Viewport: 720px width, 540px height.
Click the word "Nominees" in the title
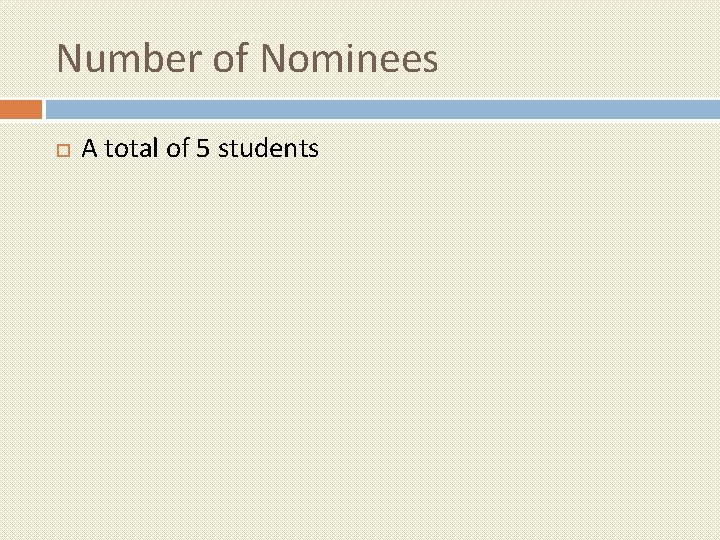tap(349, 59)
